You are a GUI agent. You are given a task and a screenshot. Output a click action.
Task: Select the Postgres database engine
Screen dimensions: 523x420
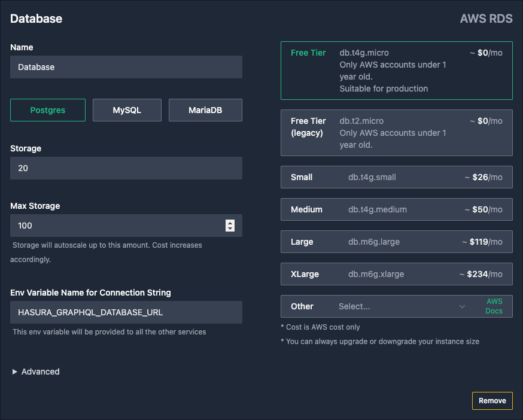(x=47, y=110)
